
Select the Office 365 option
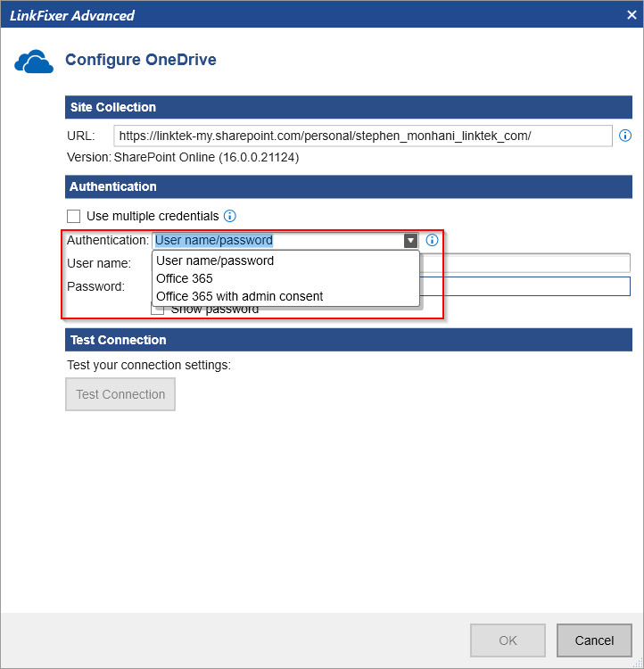point(285,278)
